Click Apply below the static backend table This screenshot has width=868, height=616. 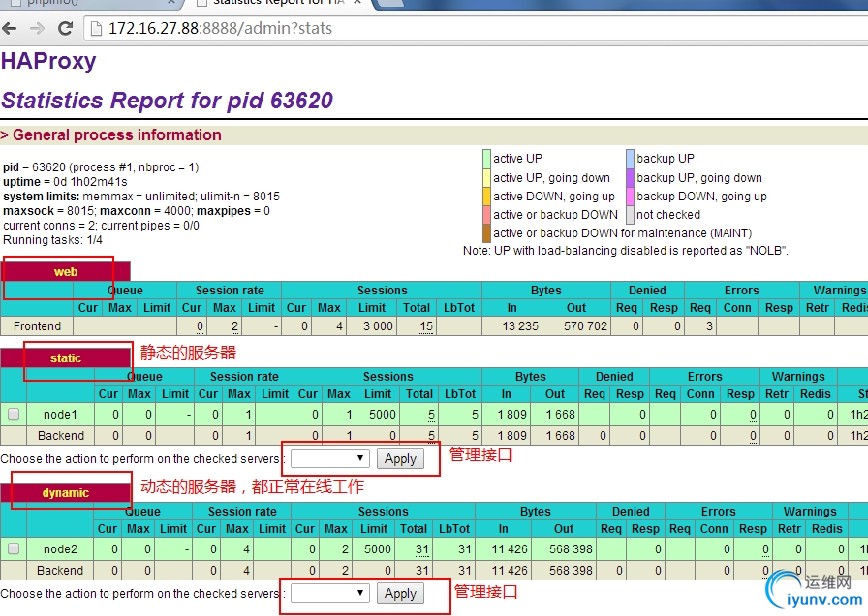click(400, 458)
